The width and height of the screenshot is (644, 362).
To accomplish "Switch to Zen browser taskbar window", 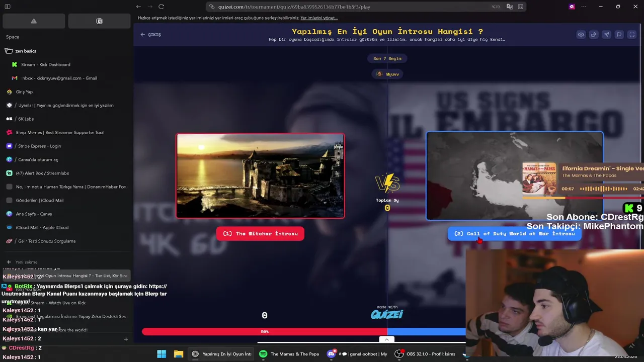I will click(x=221, y=354).
